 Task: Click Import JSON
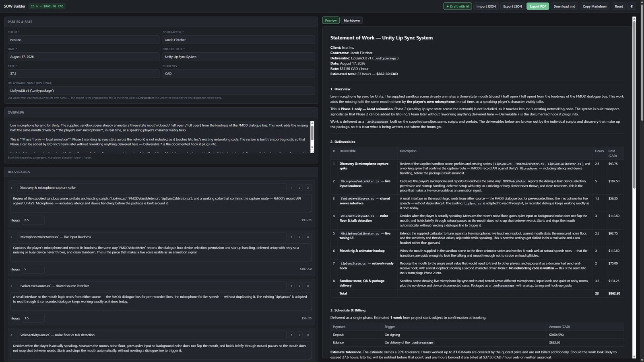click(x=486, y=6)
